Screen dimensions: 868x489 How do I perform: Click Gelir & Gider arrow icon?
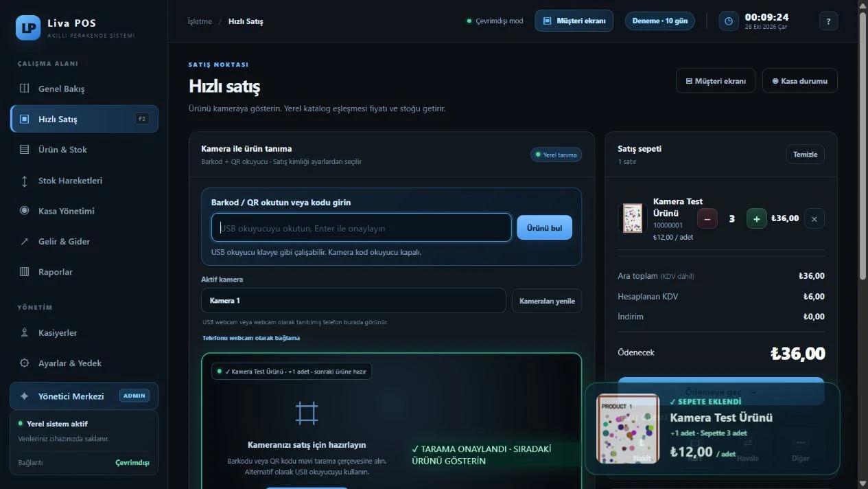(x=25, y=241)
